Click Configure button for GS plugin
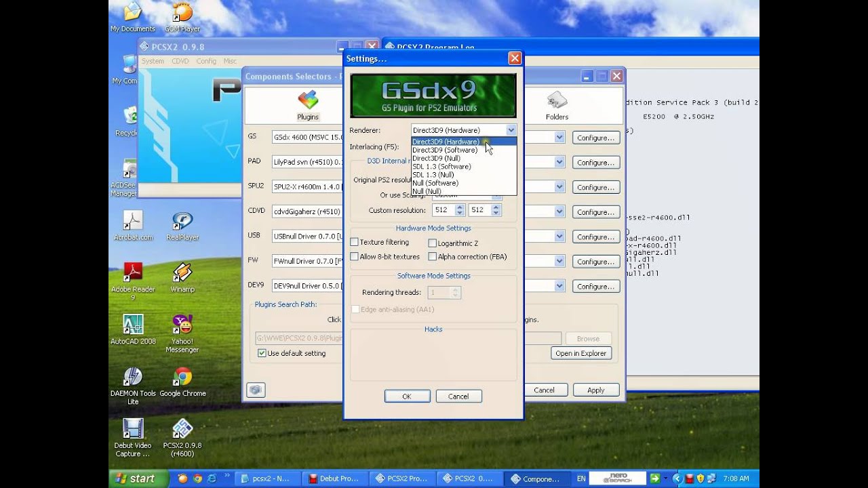 pos(596,138)
